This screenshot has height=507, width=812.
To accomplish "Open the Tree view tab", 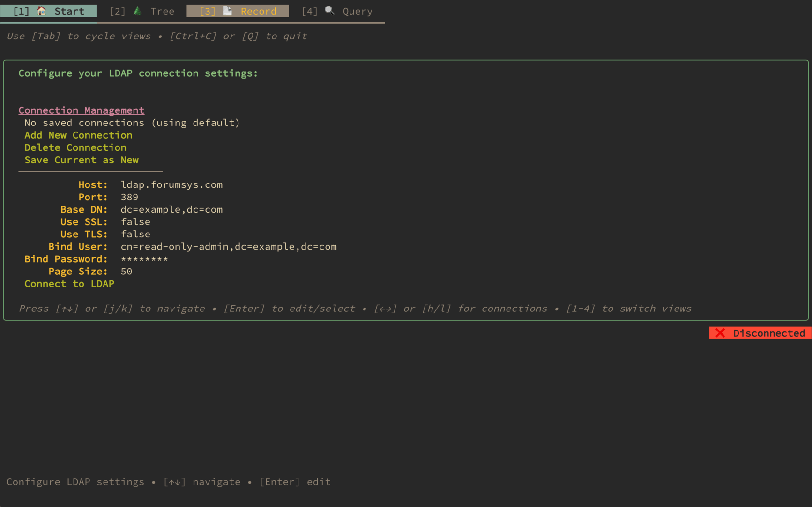I will (142, 11).
